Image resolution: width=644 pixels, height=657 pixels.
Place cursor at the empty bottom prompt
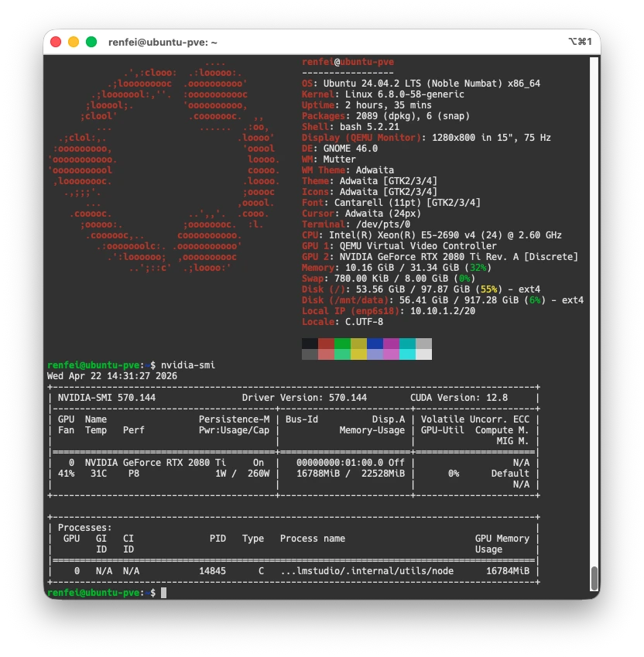(x=163, y=593)
